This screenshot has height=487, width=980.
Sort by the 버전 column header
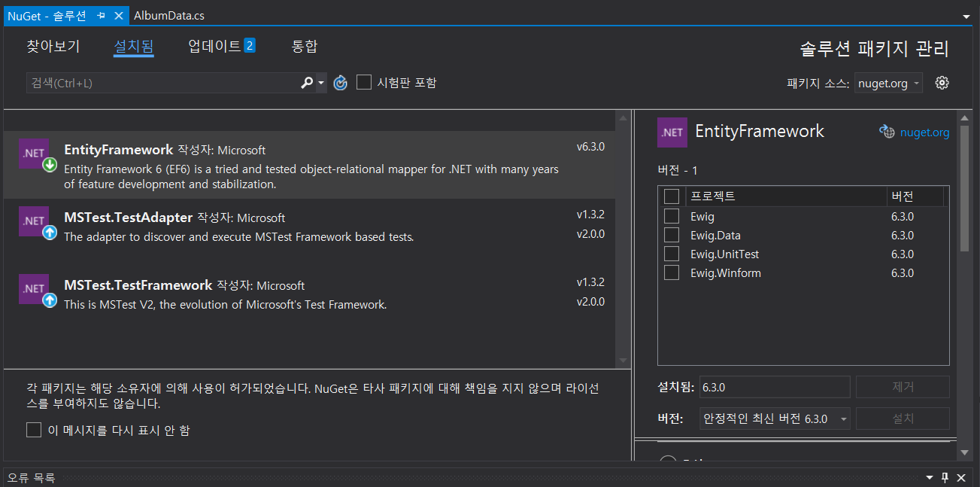coord(915,196)
